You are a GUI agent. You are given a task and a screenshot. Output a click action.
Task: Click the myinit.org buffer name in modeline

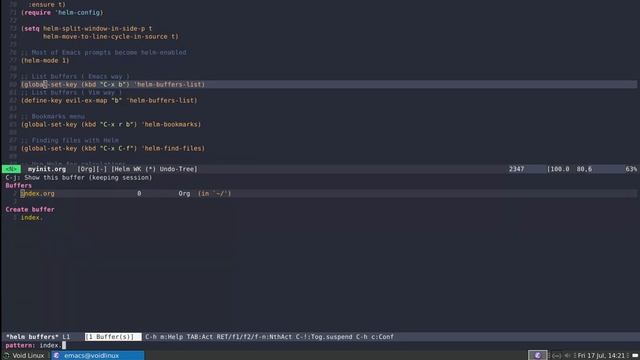(47, 169)
